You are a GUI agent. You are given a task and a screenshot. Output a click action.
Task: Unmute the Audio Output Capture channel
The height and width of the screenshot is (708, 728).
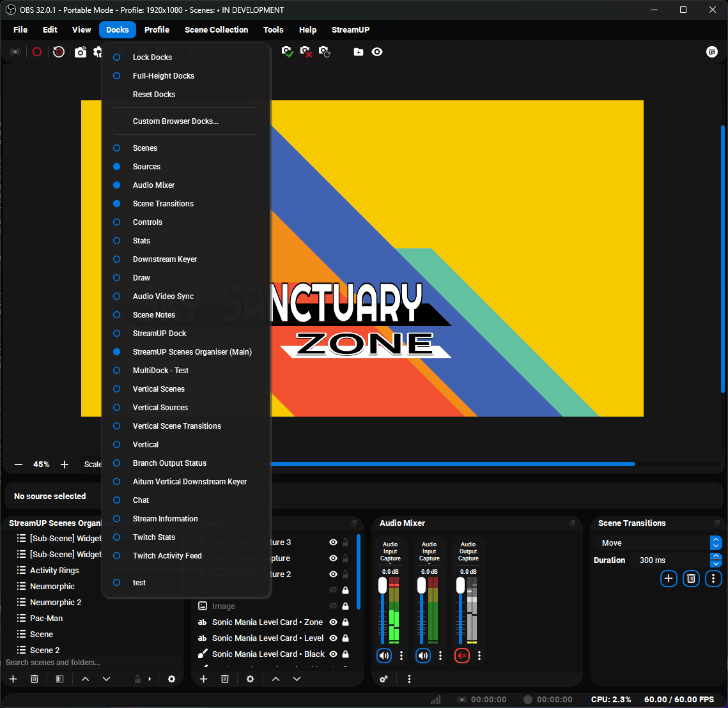(x=462, y=655)
